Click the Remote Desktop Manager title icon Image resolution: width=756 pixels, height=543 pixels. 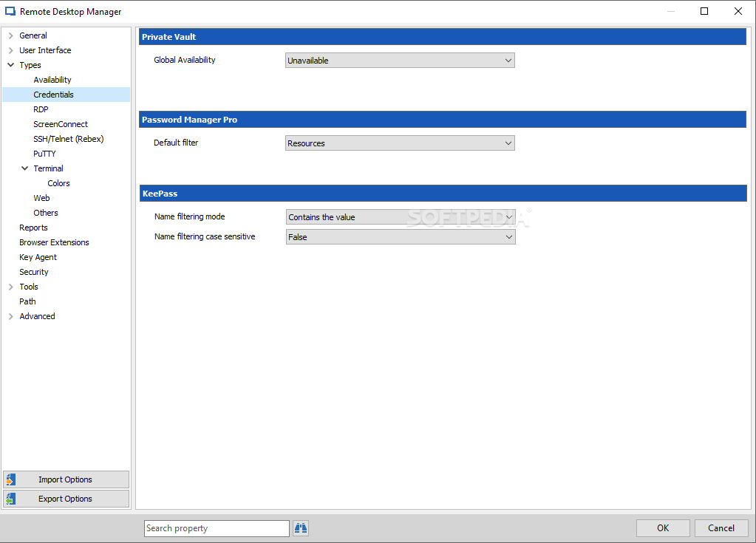click(x=10, y=11)
